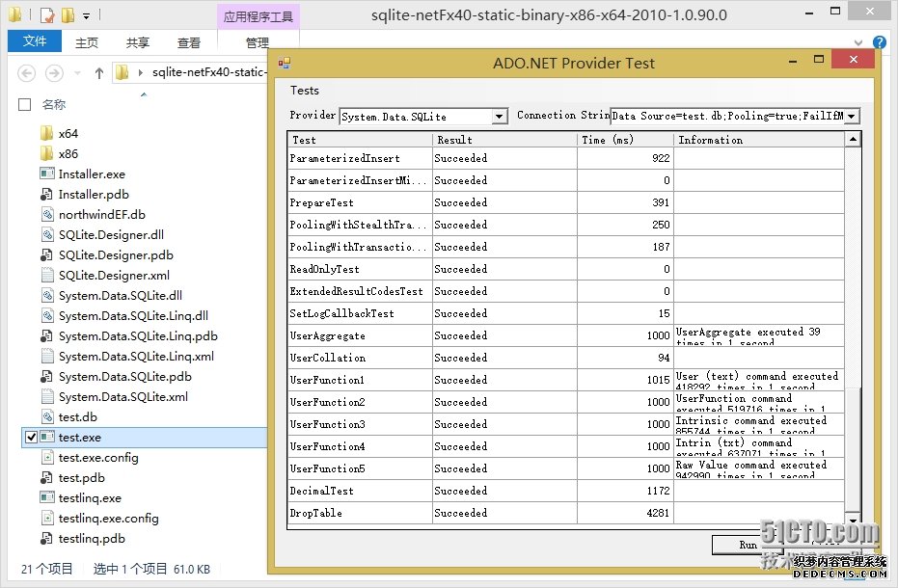Click the test.pdb file icon
The image size is (898, 588).
click(x=46, y=477)
